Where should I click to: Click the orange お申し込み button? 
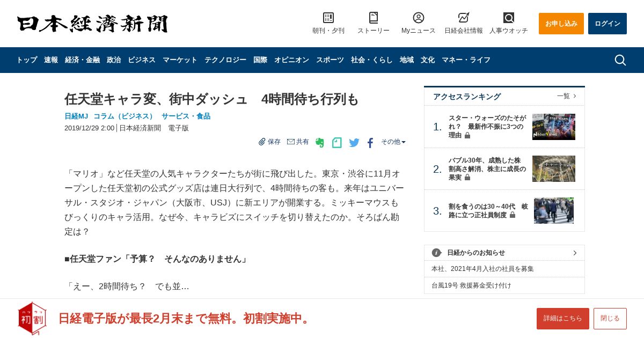561,24
